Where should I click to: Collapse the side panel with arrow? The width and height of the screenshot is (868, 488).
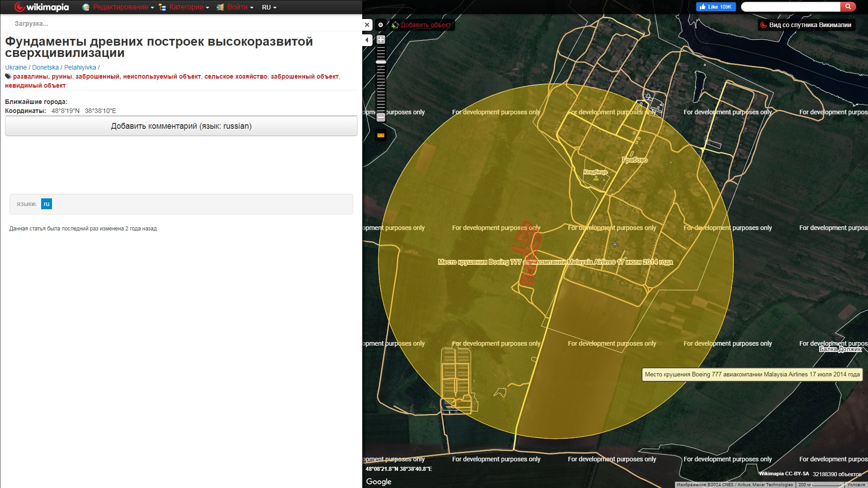coord(367,40)
